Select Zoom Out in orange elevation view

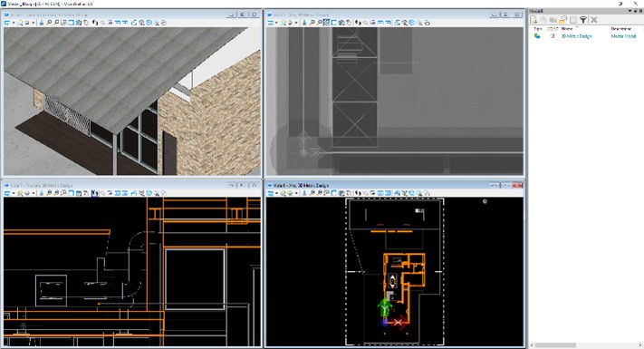point(56,192)
